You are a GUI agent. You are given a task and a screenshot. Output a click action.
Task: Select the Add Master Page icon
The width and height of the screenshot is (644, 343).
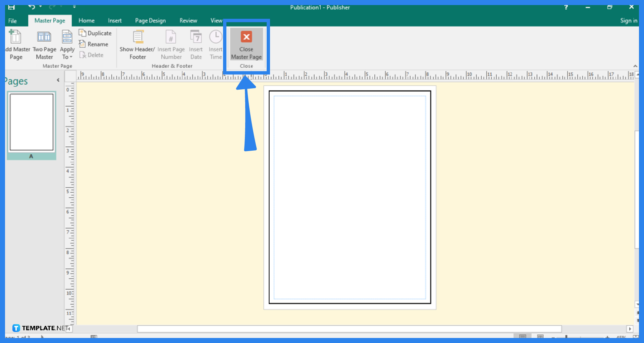pyautogui.click(x=15, y=44)
